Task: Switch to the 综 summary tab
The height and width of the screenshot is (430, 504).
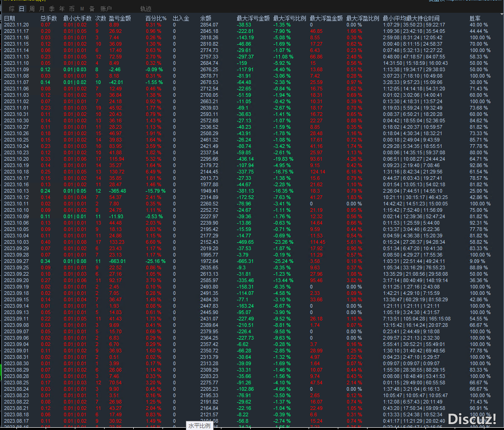Action: pos(11,9)
